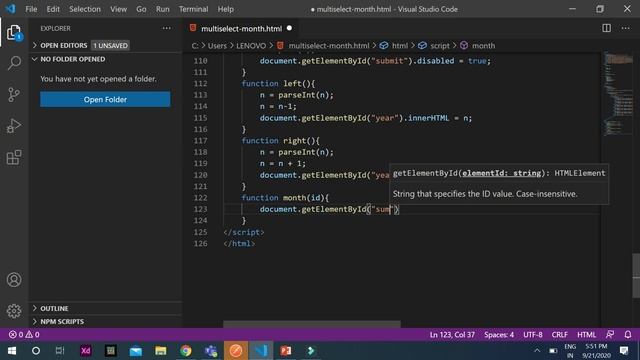640x360 pixels.
Task: Click the VS Code logo in title bar
Action: tap(10, 9)
